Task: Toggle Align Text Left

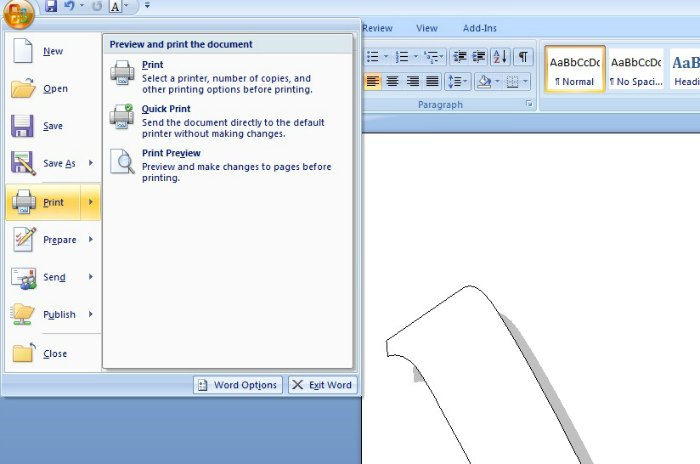Action: [373, 81]
